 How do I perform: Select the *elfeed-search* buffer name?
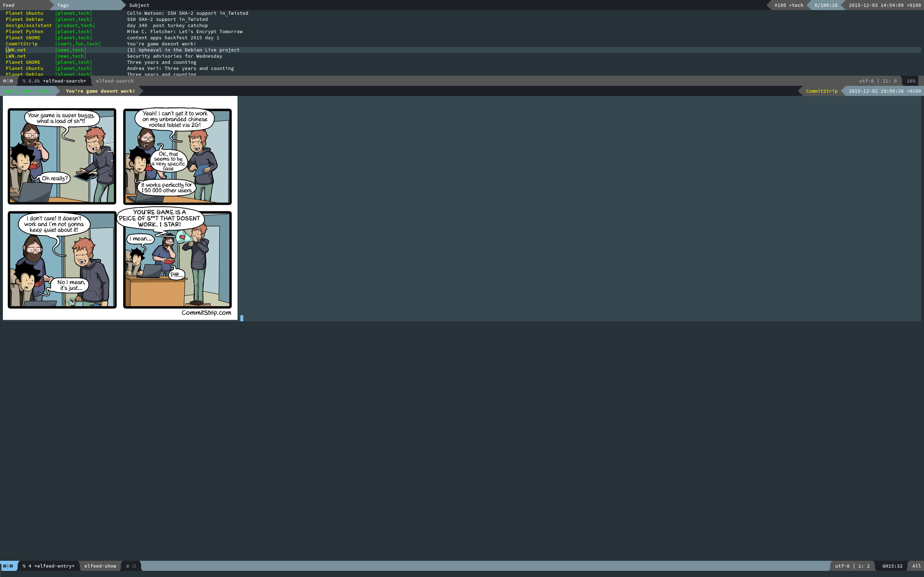pos(64,81)
